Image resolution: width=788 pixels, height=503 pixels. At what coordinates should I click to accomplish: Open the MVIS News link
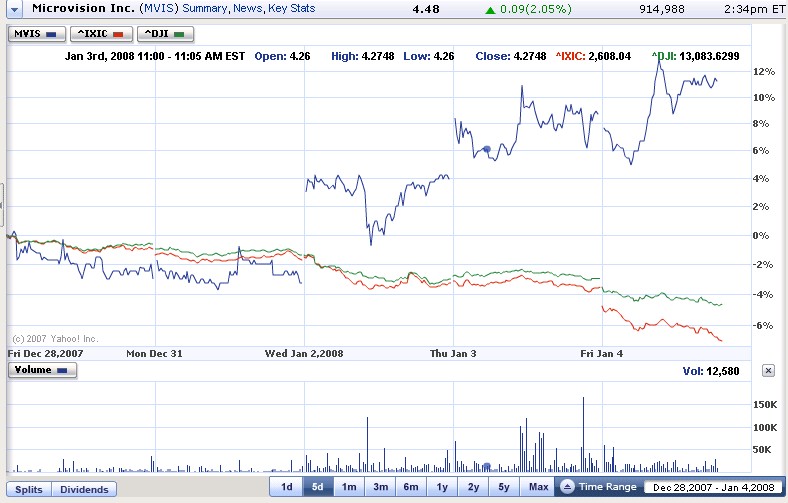pyautogui.click(x=248, y=9)
